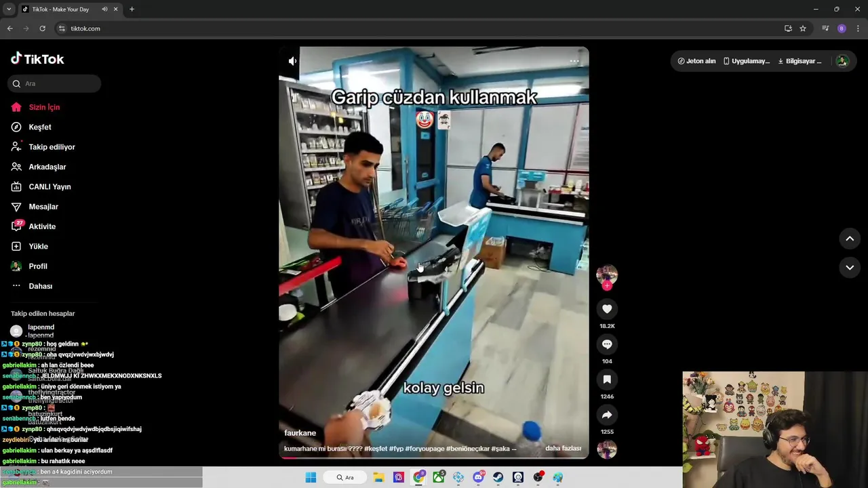Open the Chrome profile avatar button
This screenshot has width=868, height=488.
[x=842, y=28]
